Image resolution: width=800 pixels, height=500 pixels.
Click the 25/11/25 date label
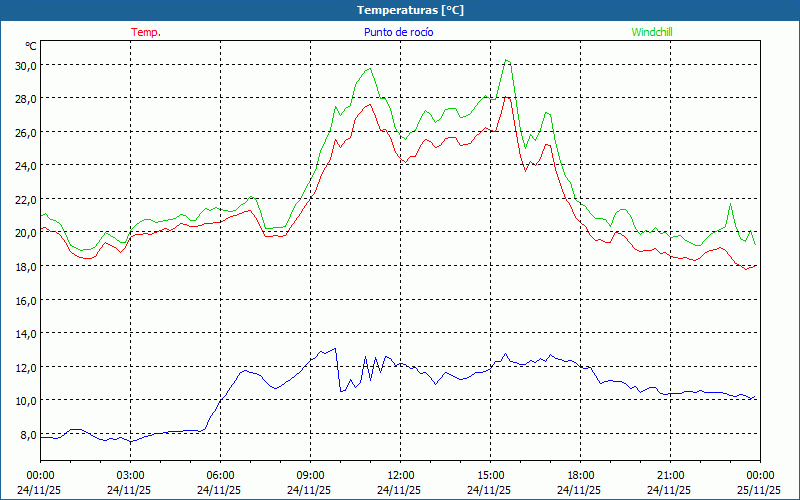760,490
